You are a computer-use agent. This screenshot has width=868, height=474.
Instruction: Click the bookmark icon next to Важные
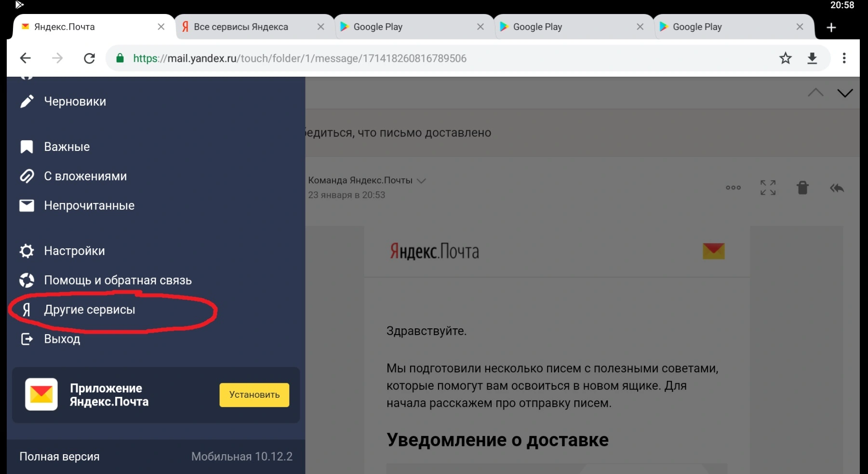pos(27,147)
